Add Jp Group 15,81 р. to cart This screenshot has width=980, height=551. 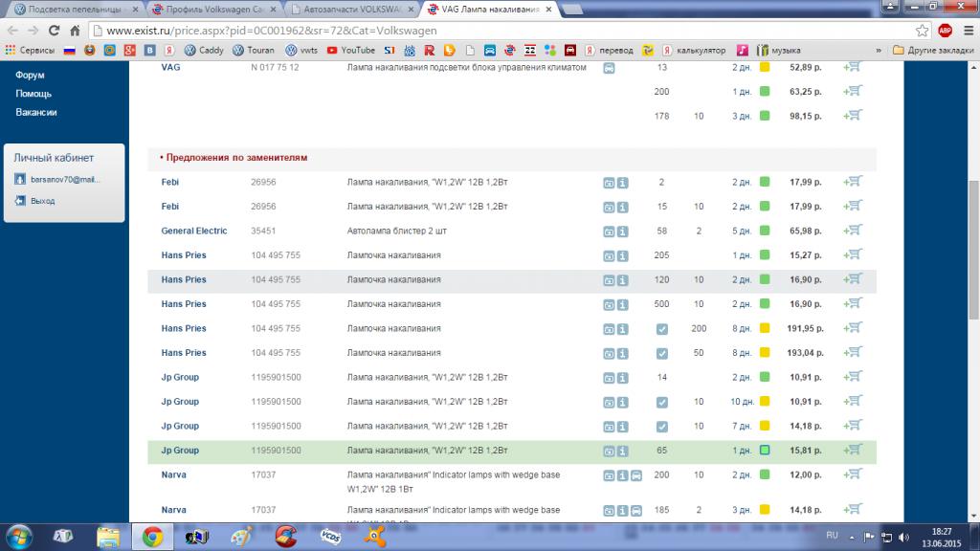click(853, 450)
